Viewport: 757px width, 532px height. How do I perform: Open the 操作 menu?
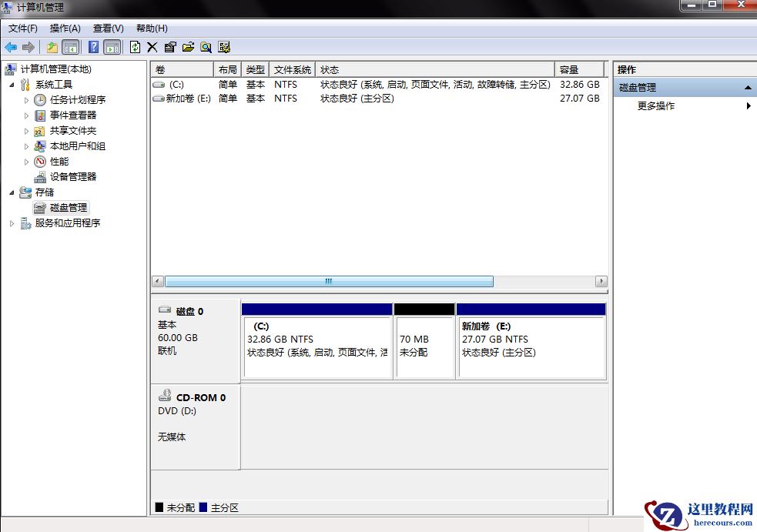point(65,28)
